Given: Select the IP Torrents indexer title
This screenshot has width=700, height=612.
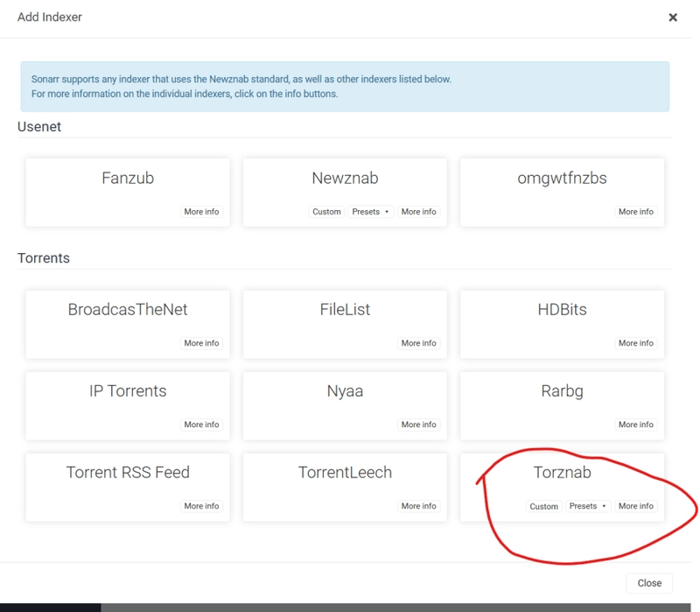Looking at the screenshot, I should (x=128, y=390).
